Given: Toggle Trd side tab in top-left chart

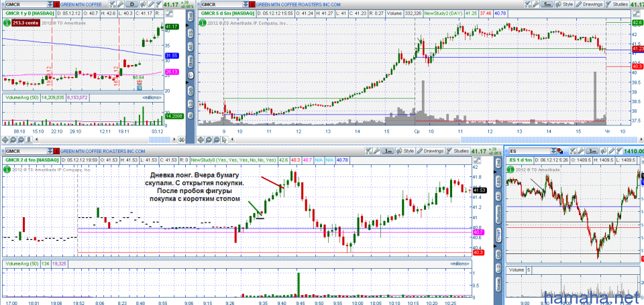Looking at the screenshot, I should pyautogui.click(x=191, y=16).
